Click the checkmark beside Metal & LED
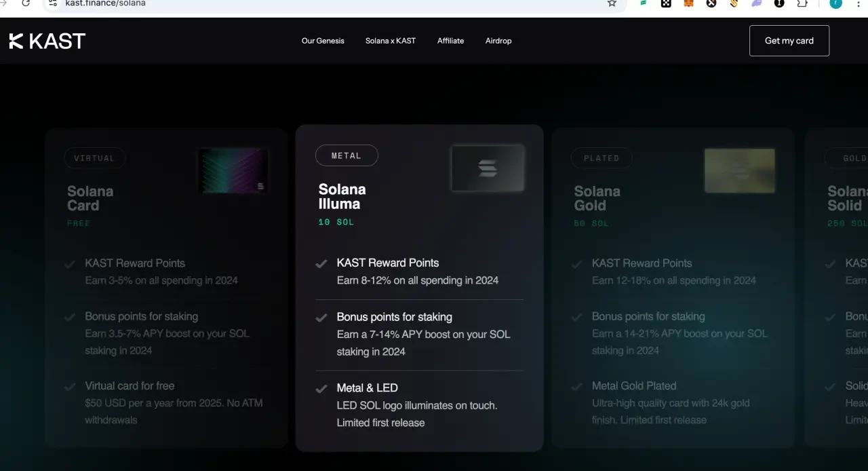The height and width of the screenshot is (471, 868). coord(321,389)
